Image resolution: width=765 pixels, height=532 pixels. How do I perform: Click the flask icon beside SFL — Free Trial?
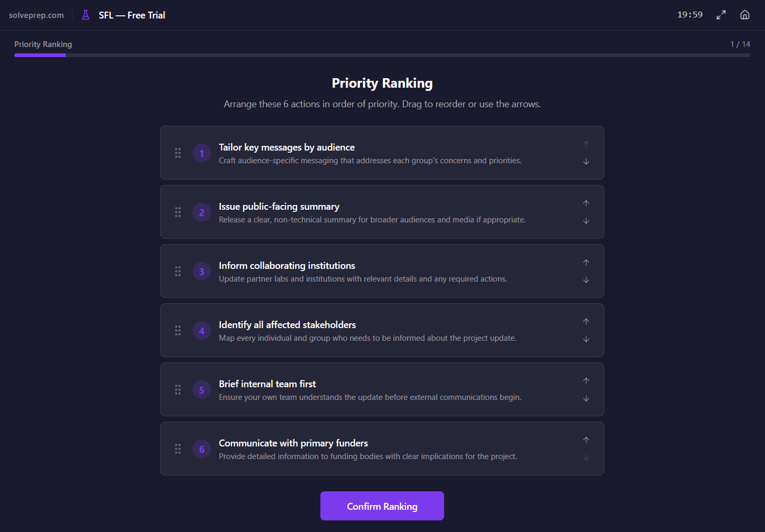click(85, 15)
